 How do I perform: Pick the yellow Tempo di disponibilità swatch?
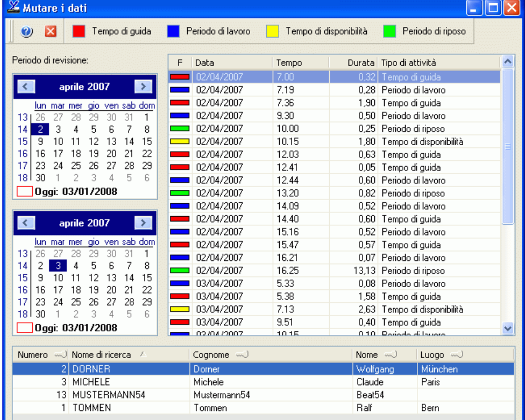(272, 32)
